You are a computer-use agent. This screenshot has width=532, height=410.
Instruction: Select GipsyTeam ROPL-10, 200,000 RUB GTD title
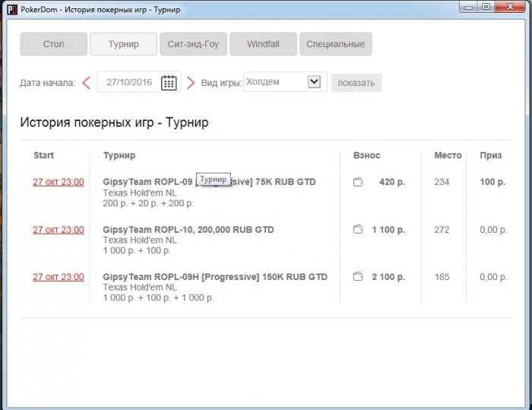click(x=188, y=230)
